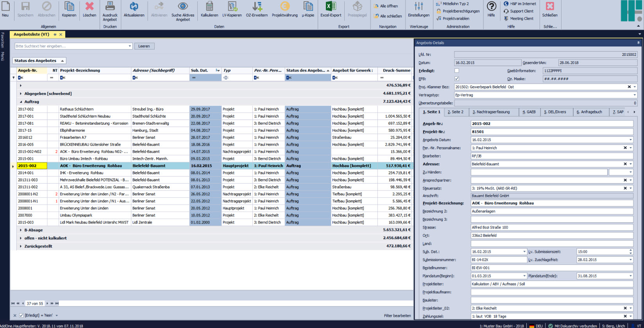The height and width of the screenshot is (328, 644).
Task: Click the red Löschen icon
Action: (x=89, y=7)
